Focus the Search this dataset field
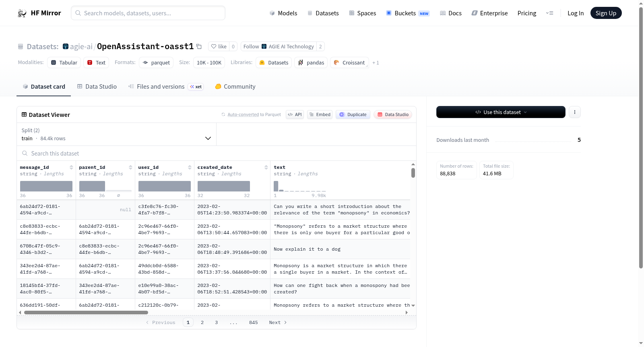This screenshot has height=347, width=644. (x=217, y=153)
